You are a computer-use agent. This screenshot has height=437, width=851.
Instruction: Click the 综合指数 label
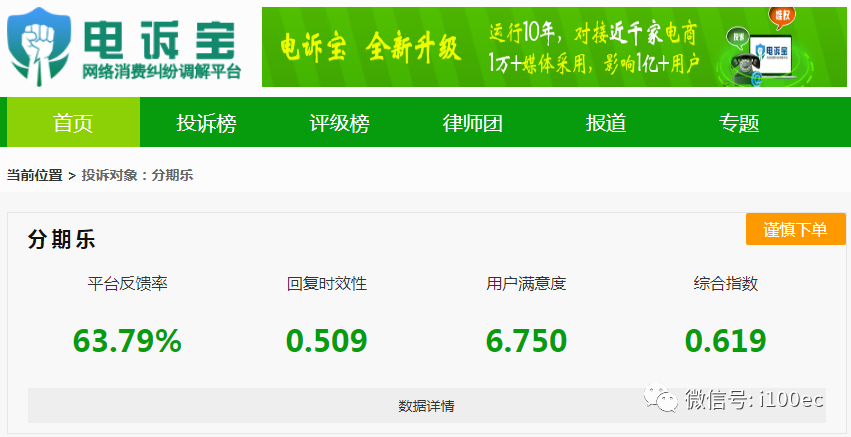tap(726, 283)
